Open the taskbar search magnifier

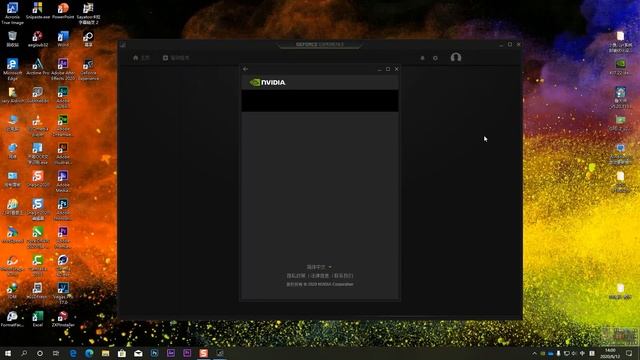point(24,353)
